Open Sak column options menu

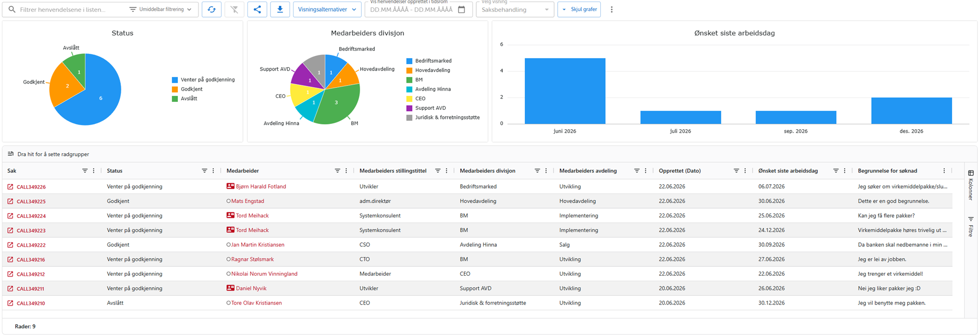[94, 171]
